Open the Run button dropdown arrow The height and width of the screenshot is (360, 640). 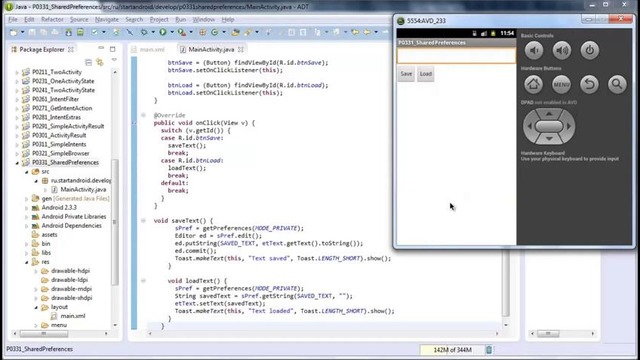point(172,32)
